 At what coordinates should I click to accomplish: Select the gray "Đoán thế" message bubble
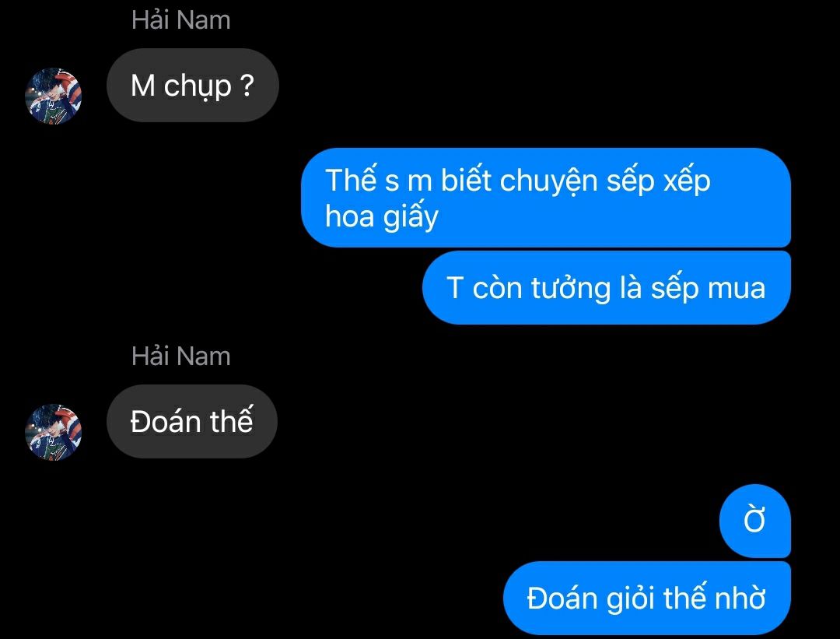tap(192, 421)
